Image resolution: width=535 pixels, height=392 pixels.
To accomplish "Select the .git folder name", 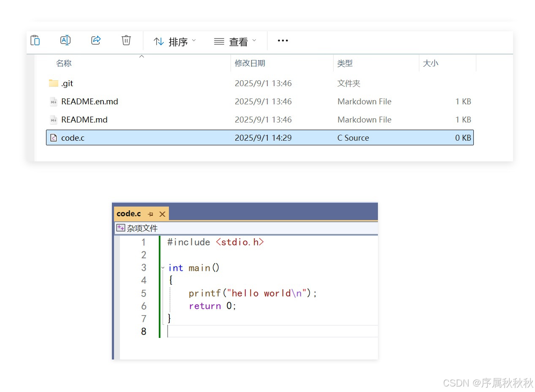I will (67, 83).
